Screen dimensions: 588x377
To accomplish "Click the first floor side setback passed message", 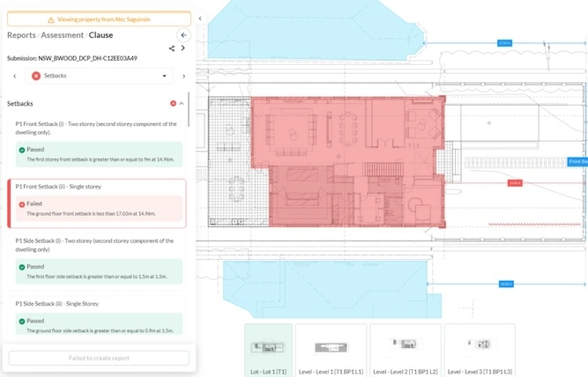I will click(x=97, y=277).
